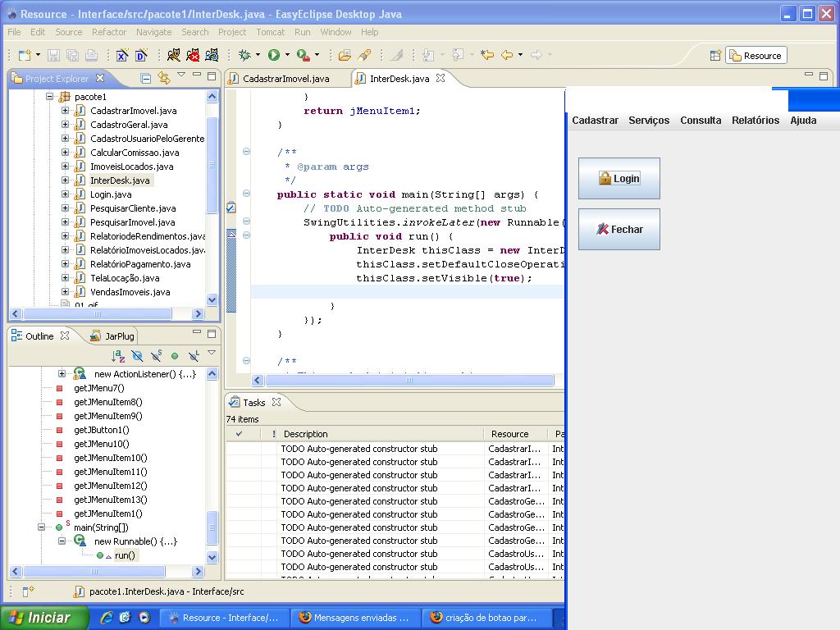Viewport: 840px width, 630px height.
Task: Open Cadastrar menu in the Swing window
Action: click(x=595, y=121)
